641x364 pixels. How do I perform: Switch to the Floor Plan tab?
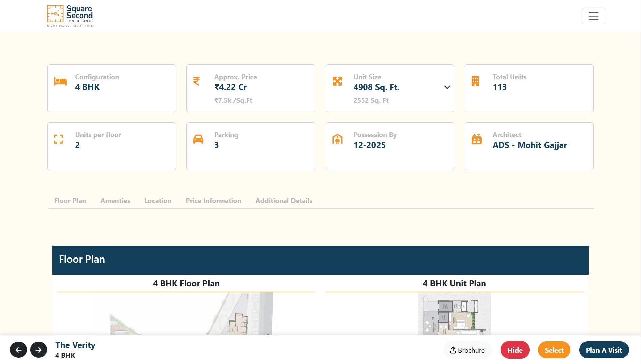[x=70, y=201]
